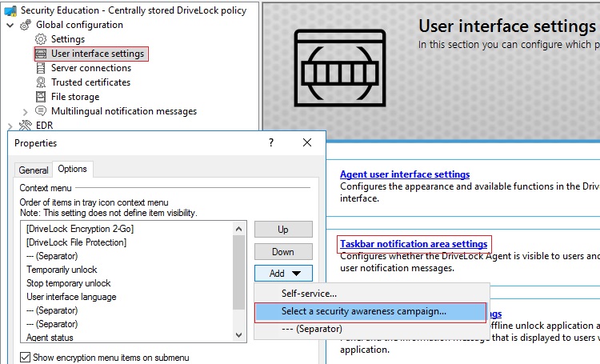Choose Self-service from the Add menu
The height and width of the screenshot is (364, 600).
(x=309, y=294)
